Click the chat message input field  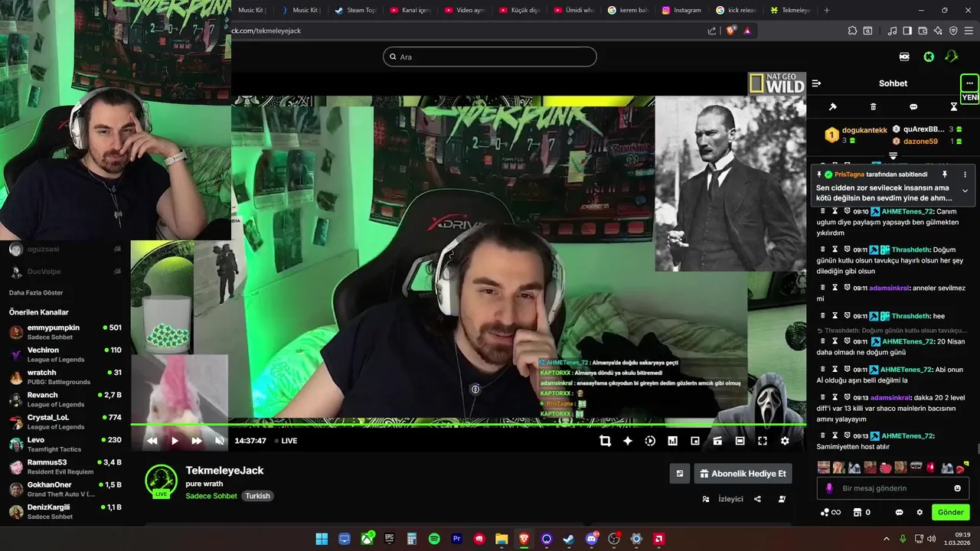[893, 488]
